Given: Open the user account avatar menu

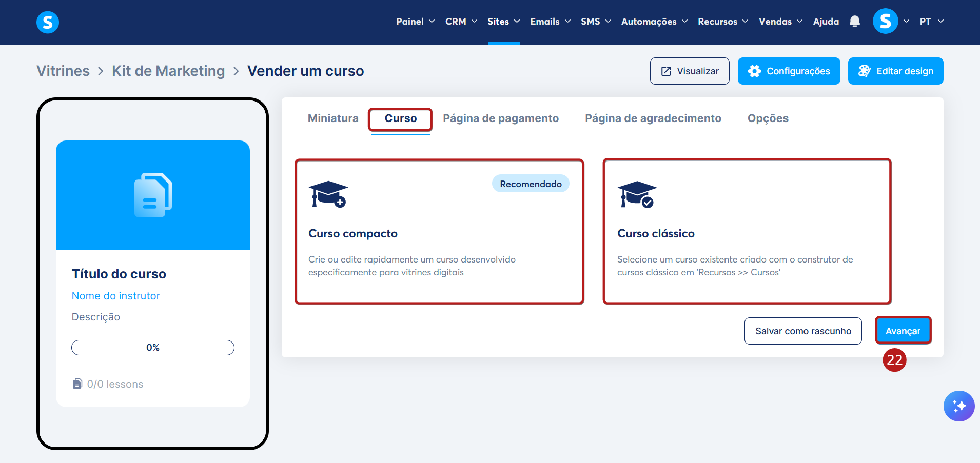Looking at the screenshot, I should [x=886, y=21].
